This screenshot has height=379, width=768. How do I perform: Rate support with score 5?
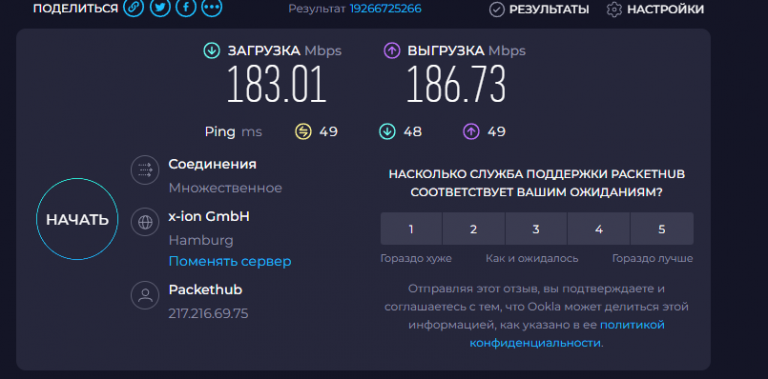point(662,229)
